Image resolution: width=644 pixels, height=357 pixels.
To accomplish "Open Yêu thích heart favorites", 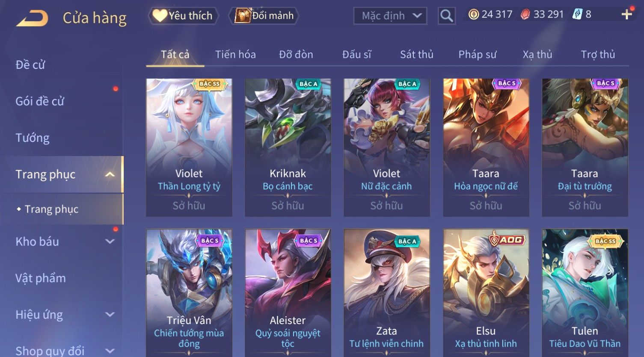I will (x=183, y=16).
